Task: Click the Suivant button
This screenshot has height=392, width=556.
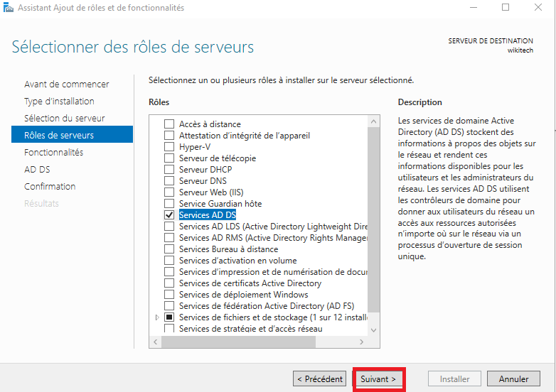Action: 378,379
